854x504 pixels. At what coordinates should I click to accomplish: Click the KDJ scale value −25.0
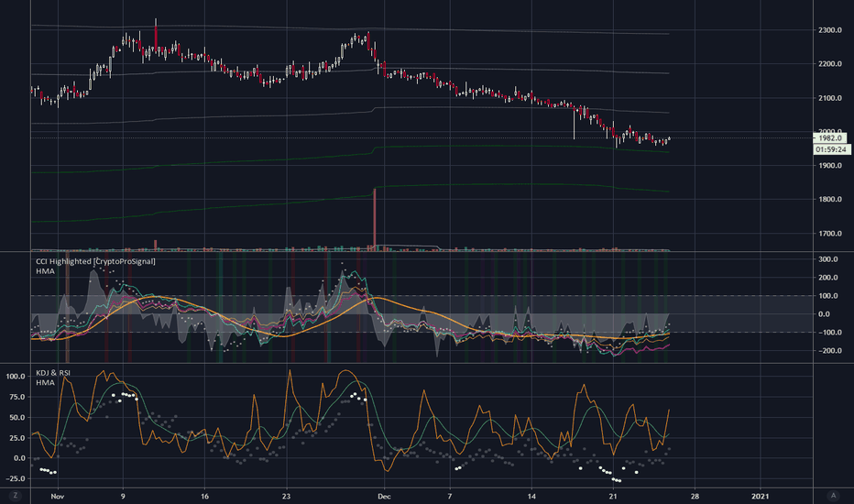point(16,478)
